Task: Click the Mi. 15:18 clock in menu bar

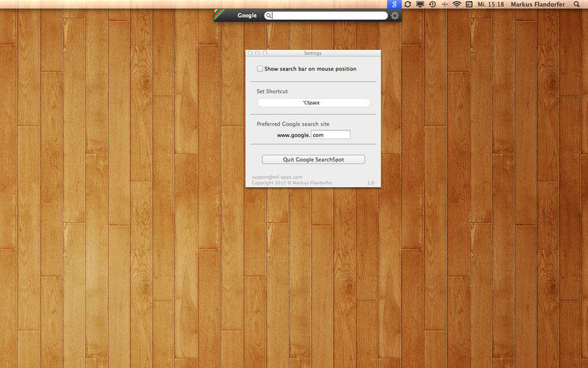Action: coord(490,4)
